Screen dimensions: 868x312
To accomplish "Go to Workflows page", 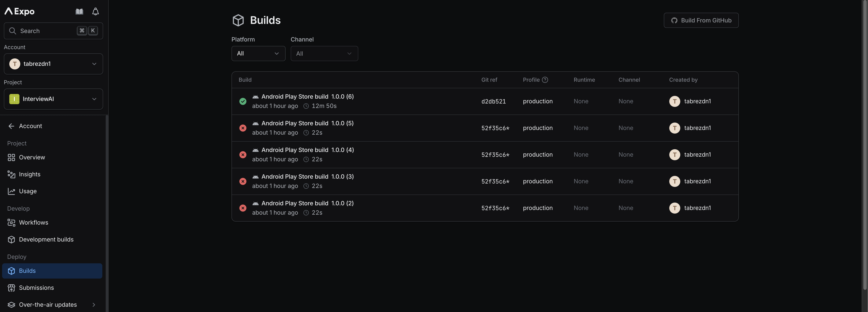I will tap(33, 223).
